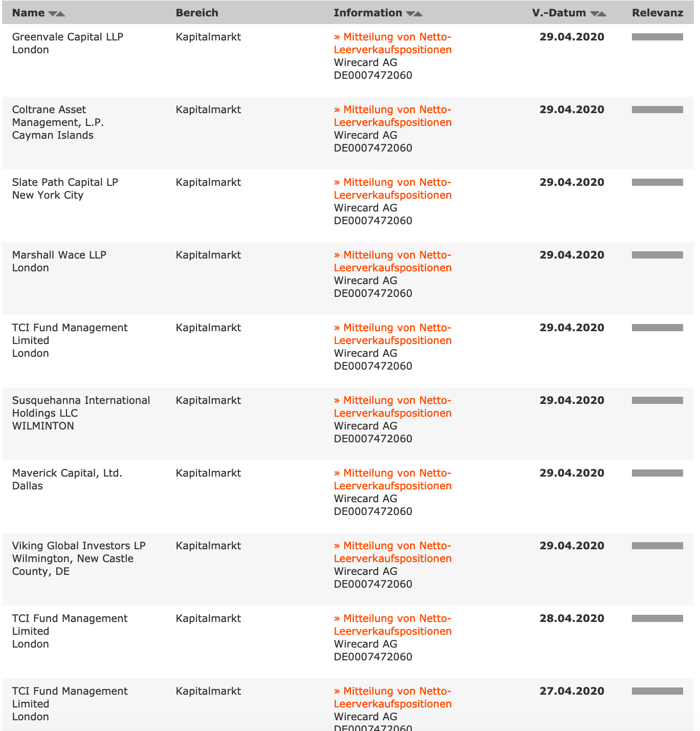This screenshot has height=731, width=700.
Task: Expand Susquehanna International Holdings' notification entry
Action: click(392, 406)
